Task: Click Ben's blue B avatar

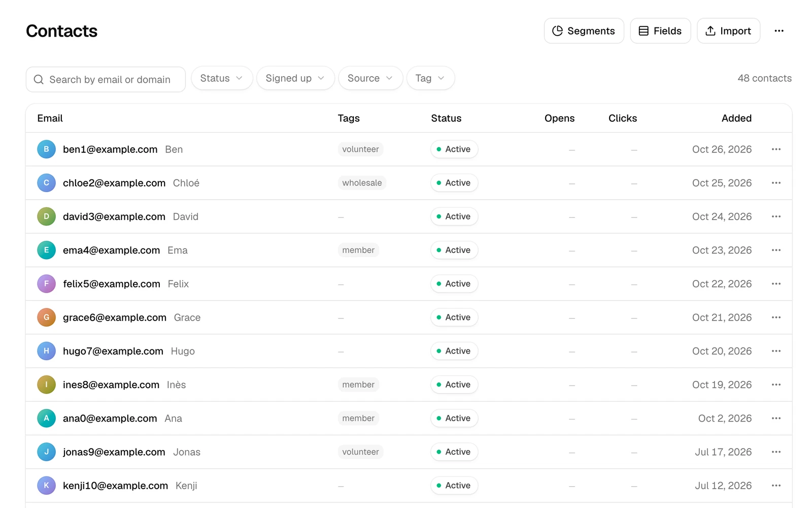Action: point(46,149)
